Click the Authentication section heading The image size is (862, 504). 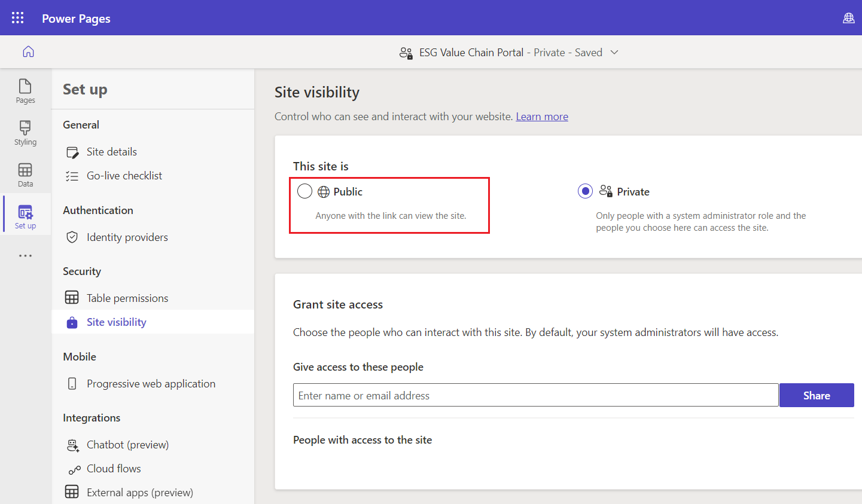point(98,210)
